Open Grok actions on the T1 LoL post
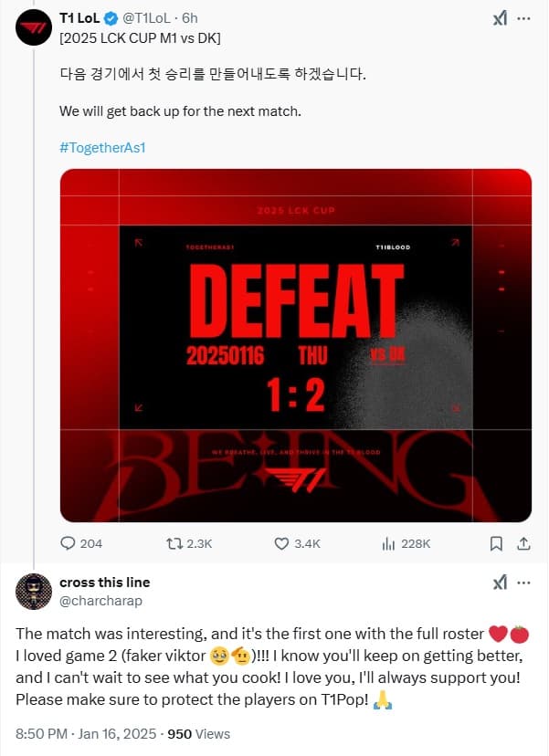The image size is (549, 756). pyautogui.click(x=500, y=18)
